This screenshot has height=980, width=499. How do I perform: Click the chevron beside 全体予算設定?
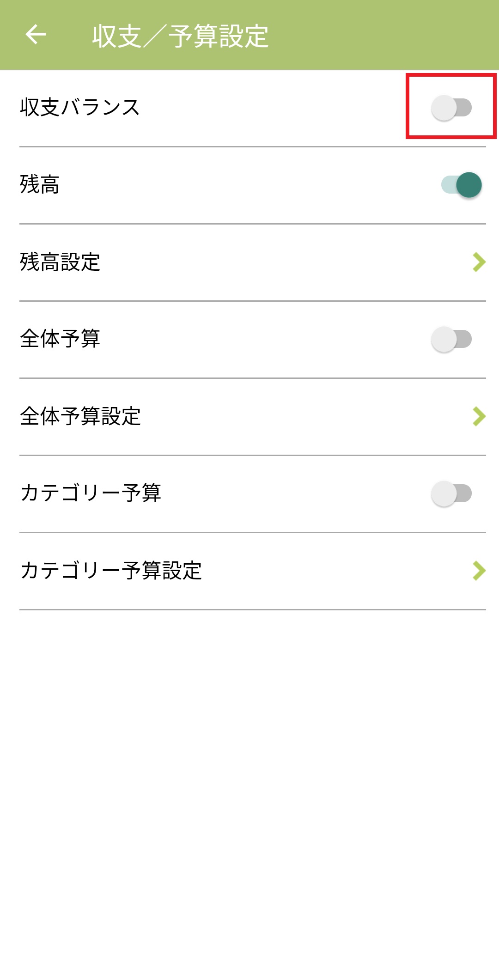(479, 416)
